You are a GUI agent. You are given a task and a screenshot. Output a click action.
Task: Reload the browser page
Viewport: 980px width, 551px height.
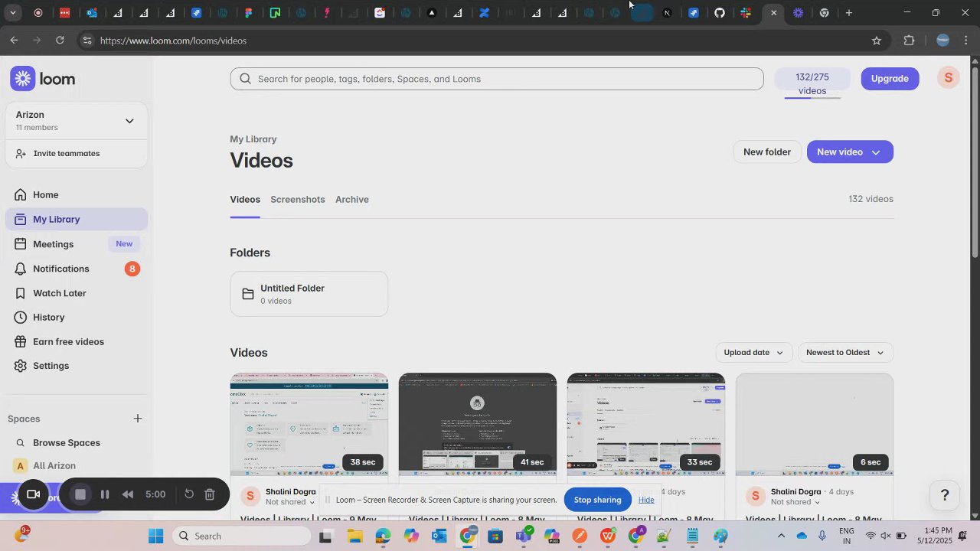60,41
